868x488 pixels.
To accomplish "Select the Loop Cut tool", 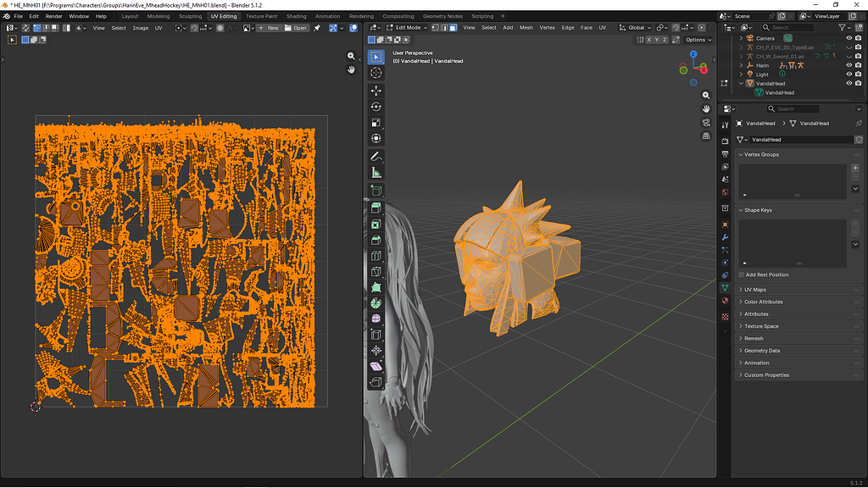I will pos(376,256).
